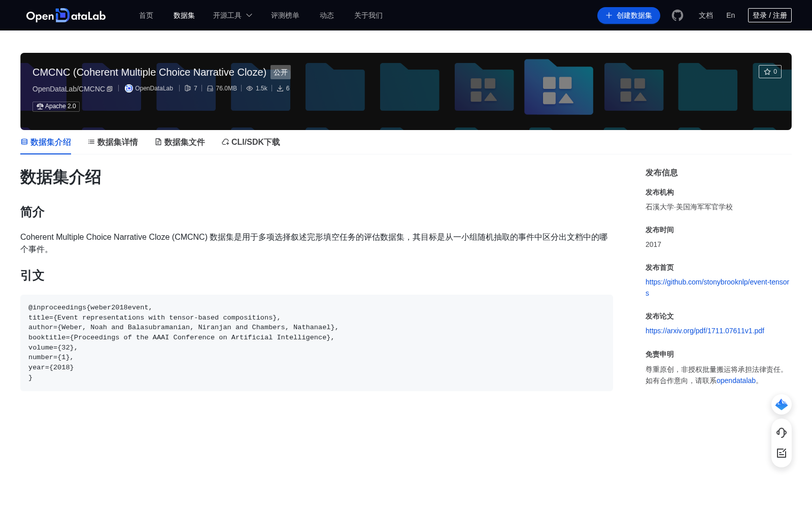
Task: Open the 关于我们 nav item
Action: pyautogui.click(x=368, y=15)
